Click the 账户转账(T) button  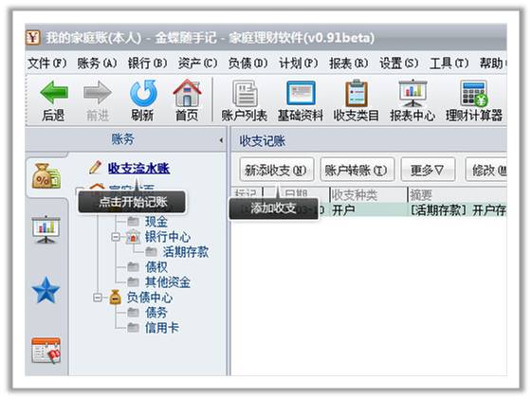coord(357,170)
